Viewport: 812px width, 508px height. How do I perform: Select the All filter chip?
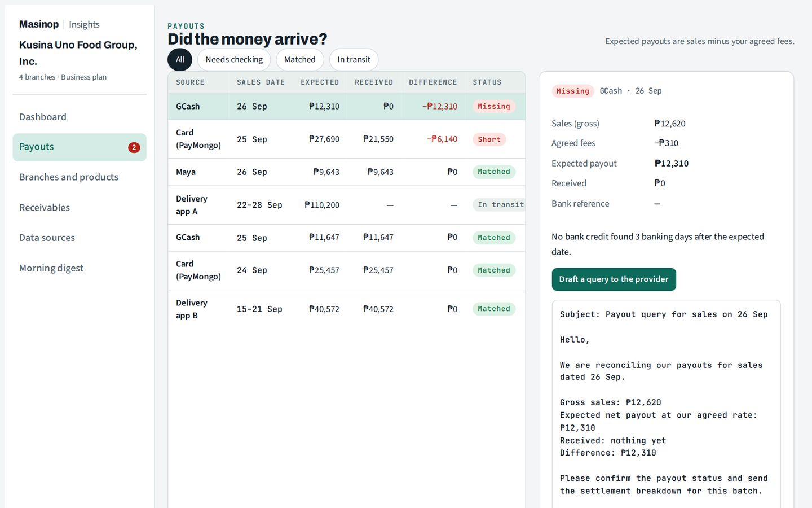click(180, 60)
